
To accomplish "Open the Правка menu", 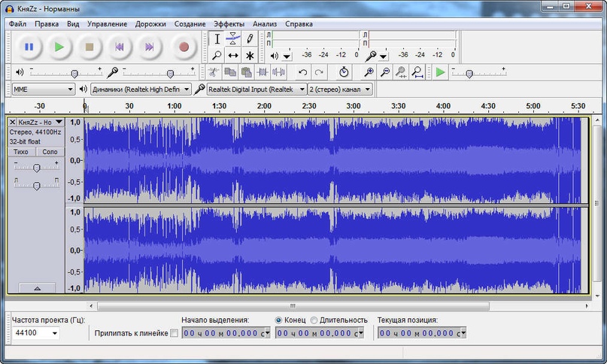I will pos(47,23).
